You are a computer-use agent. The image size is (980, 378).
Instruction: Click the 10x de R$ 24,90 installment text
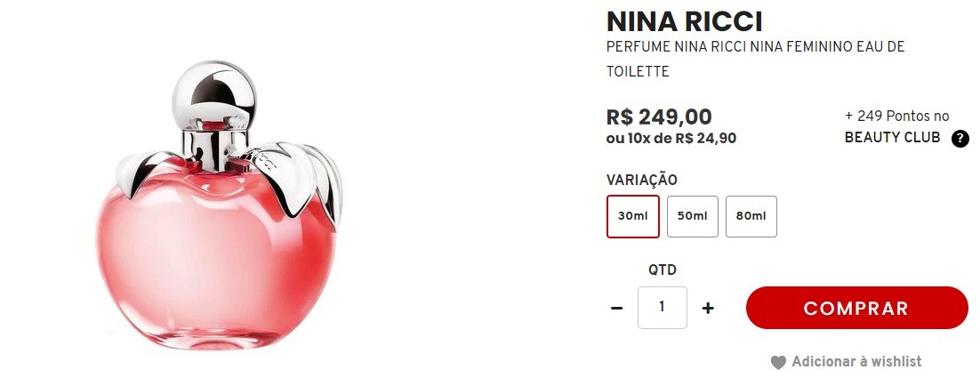coord(681,139)
